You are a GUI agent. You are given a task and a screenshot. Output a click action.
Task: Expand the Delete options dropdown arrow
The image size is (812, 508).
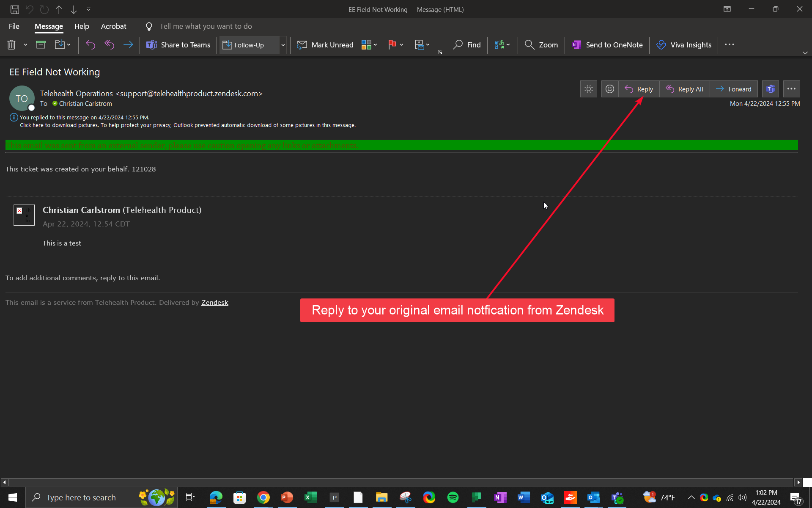point(25,44)
